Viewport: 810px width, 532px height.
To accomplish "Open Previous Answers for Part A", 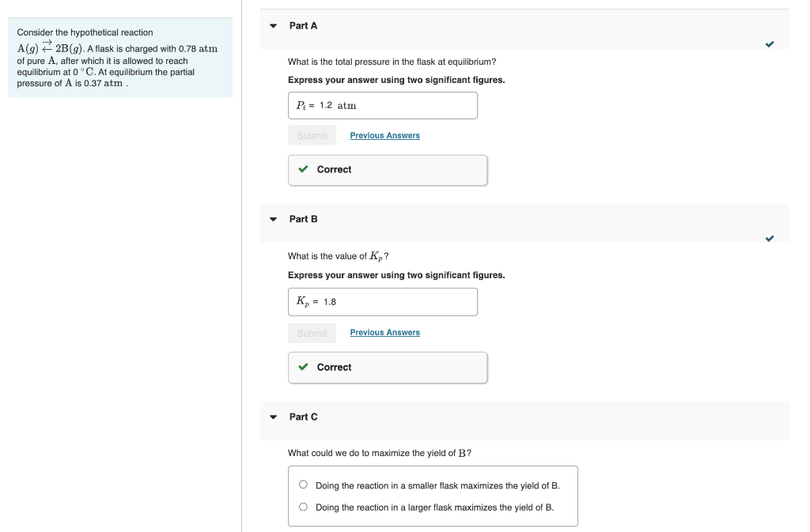I will point(384,136).
